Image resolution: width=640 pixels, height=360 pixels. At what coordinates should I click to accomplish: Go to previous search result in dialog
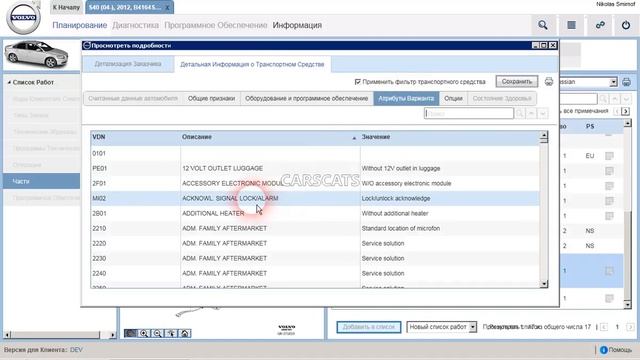point(531,113)
